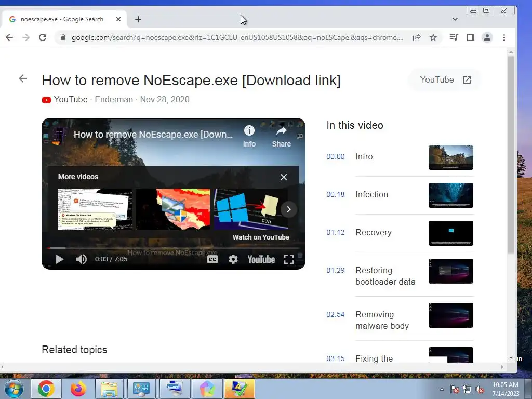Click YouTube logo in player controls

[261, 260]
